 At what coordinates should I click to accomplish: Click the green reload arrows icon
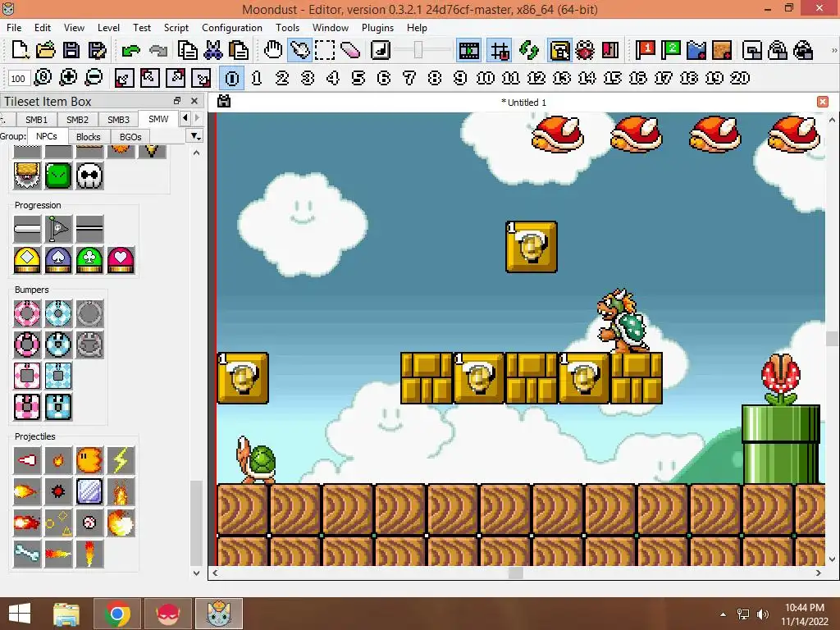529,50
